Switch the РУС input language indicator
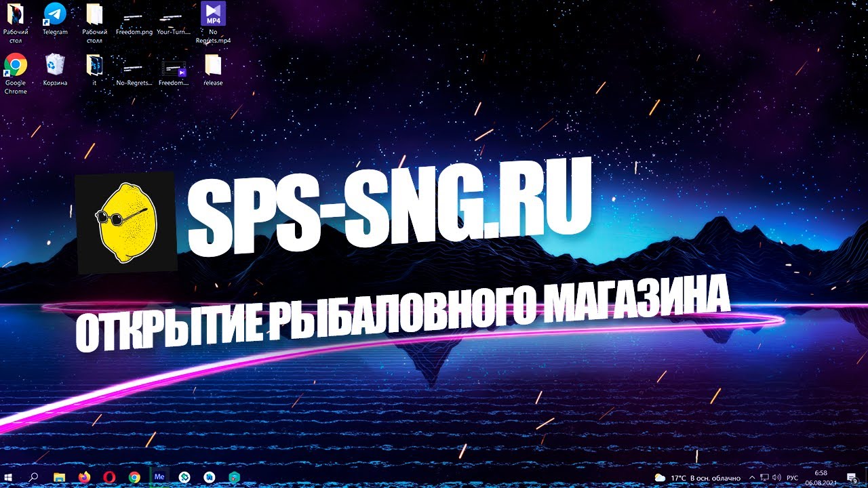Image resolution: width=868 pixels, height=488 pixels. [x=792, y=478]
